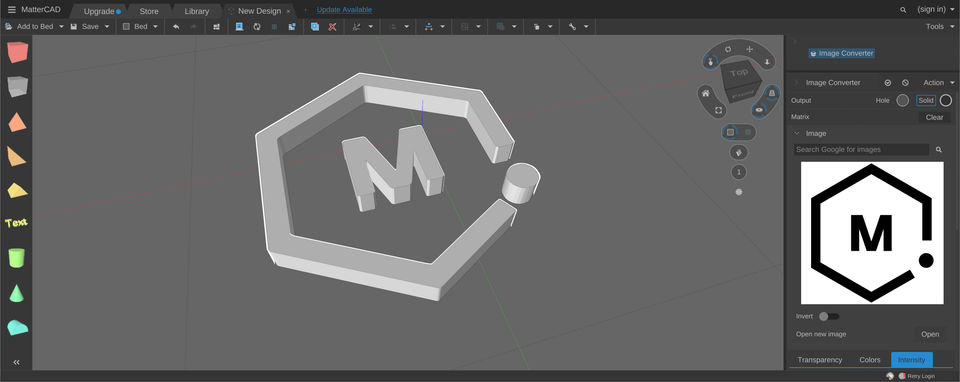This screenshot has height=382, width=960.
Task: Select the pointer select view control
Action: point(711,61)
